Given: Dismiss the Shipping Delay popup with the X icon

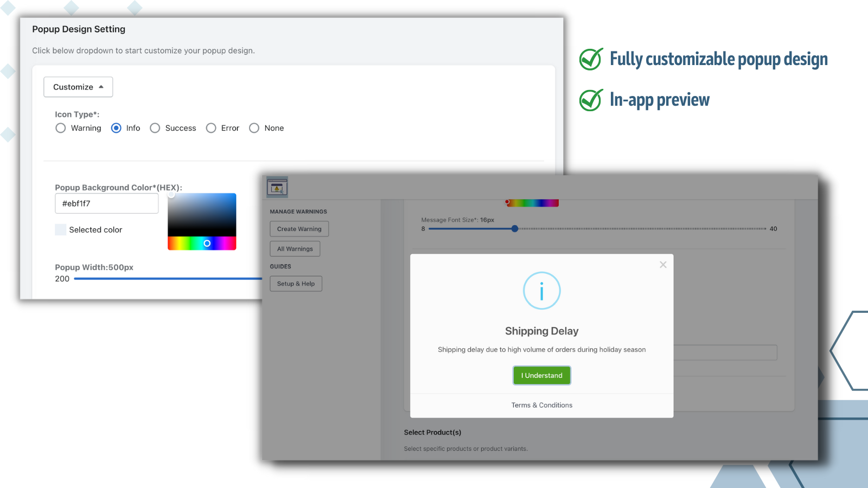Looking at the screenshot, I should point(663,265).
